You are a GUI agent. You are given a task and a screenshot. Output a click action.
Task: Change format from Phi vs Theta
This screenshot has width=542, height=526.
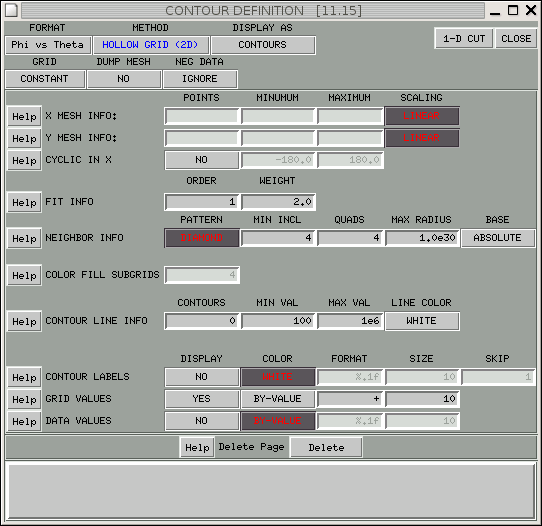(48, 45)
